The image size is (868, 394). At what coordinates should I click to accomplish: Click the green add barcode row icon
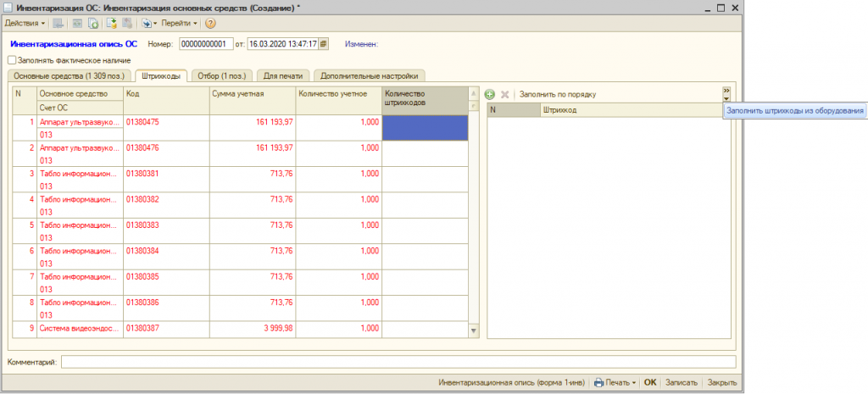(x=490, y=95)
